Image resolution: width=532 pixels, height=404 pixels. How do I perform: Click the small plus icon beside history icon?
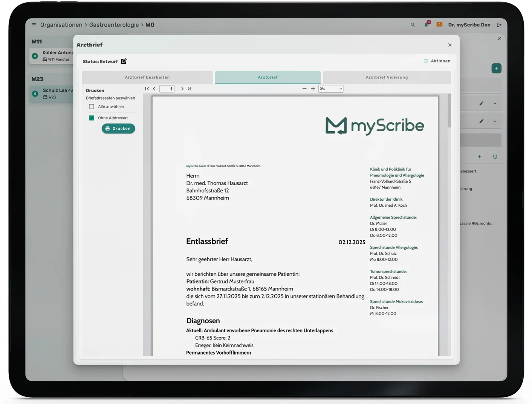pos(479,157)
